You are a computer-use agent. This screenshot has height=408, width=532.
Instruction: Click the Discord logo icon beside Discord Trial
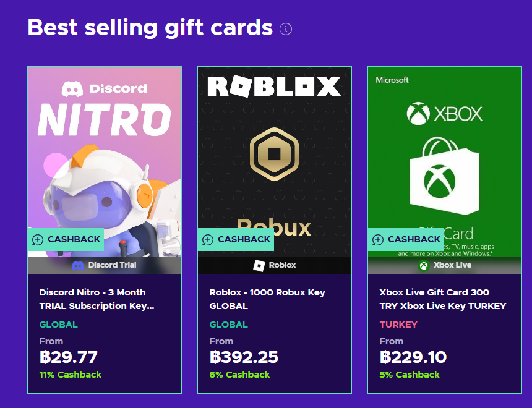click(78, 265)
